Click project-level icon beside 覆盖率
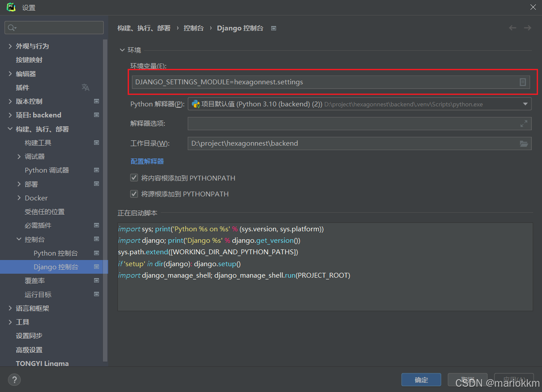 [97, 280]
